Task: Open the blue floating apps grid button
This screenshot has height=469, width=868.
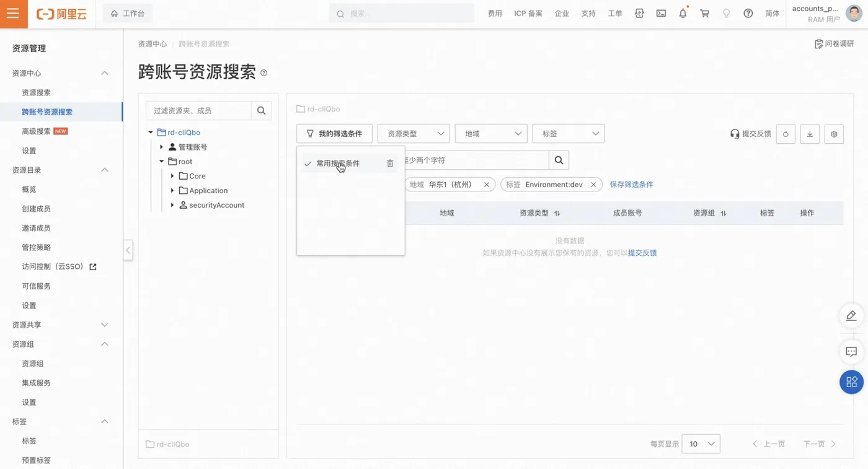Action: click(851, 382)
